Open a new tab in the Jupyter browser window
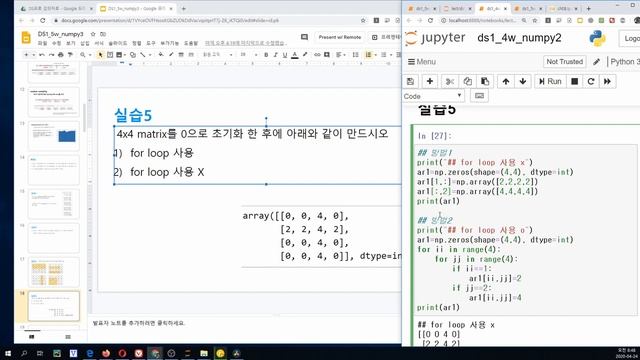The height and width of the screenshot is (360, 640). pos(589,9)
